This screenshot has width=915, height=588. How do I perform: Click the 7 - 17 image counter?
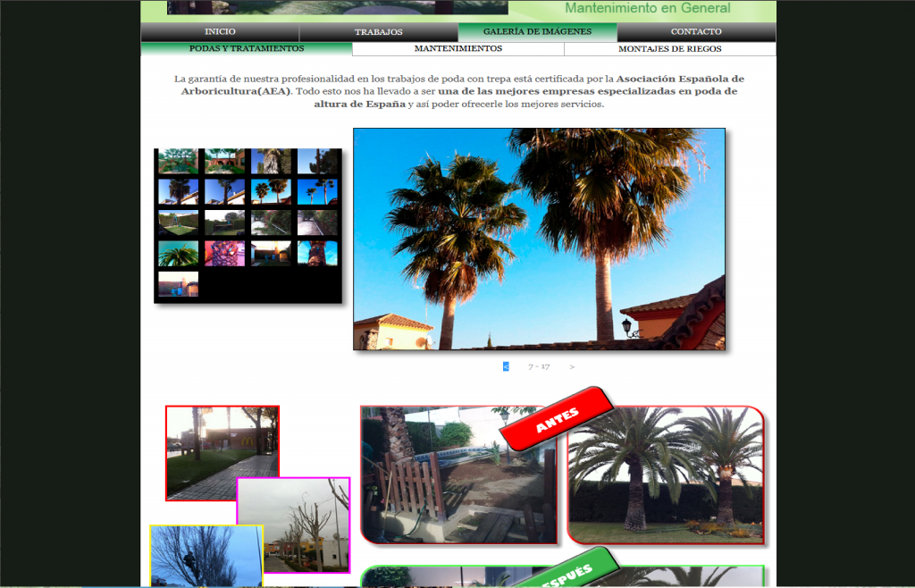[x=539, y=366]
